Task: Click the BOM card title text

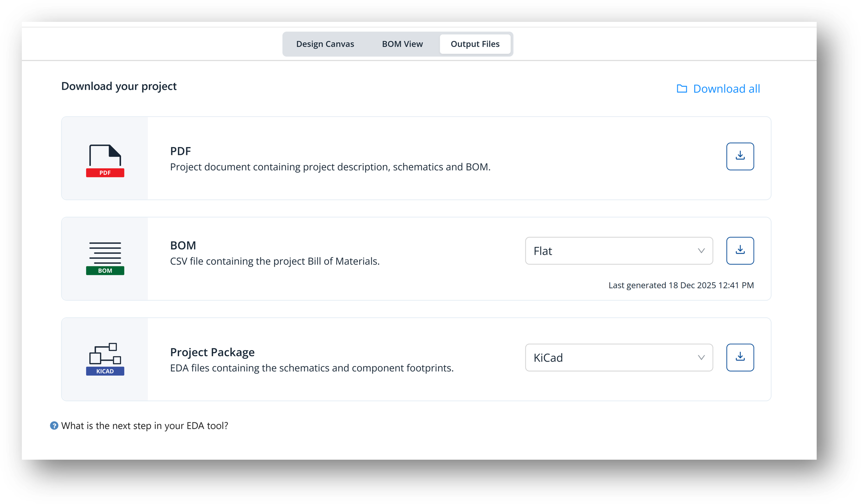Action: (x=183, y=245)
